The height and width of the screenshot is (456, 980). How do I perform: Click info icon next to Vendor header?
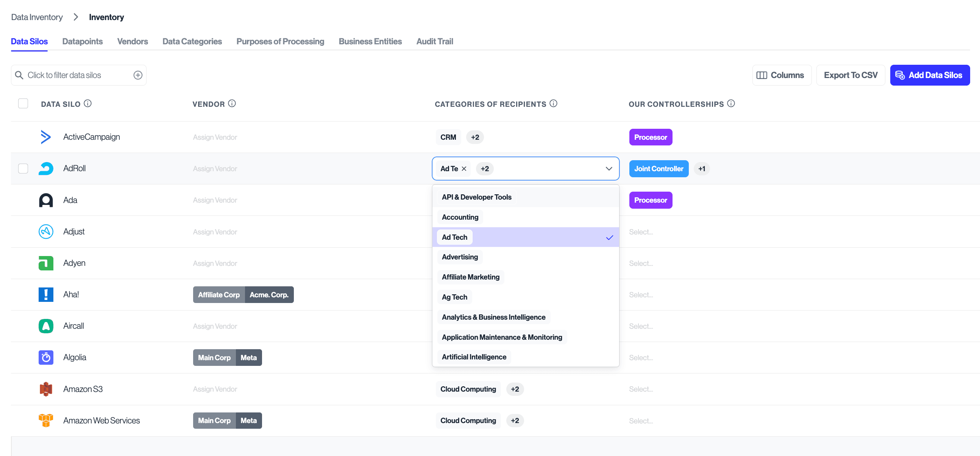click(232, 103)
